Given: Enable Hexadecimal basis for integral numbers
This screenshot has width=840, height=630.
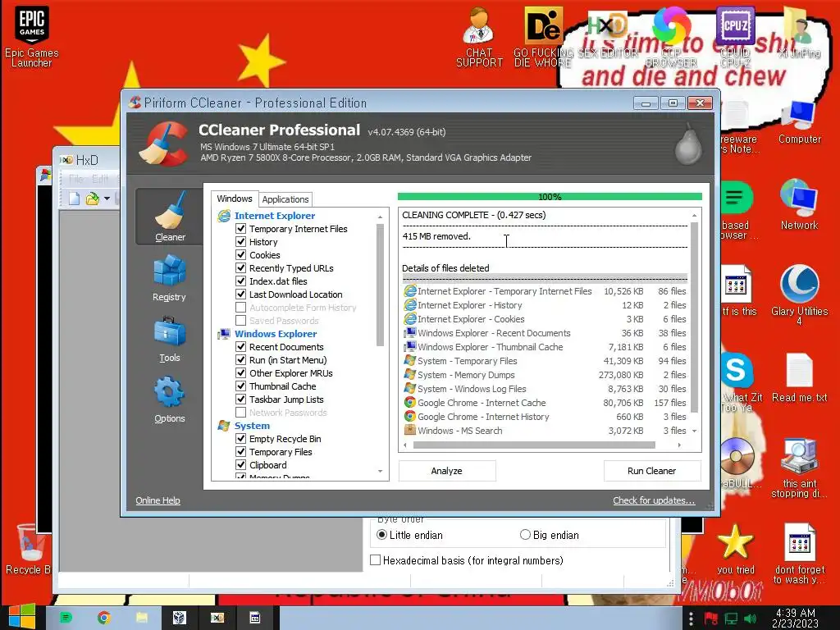Looking at the screenshot, I should tap(376, 560).
